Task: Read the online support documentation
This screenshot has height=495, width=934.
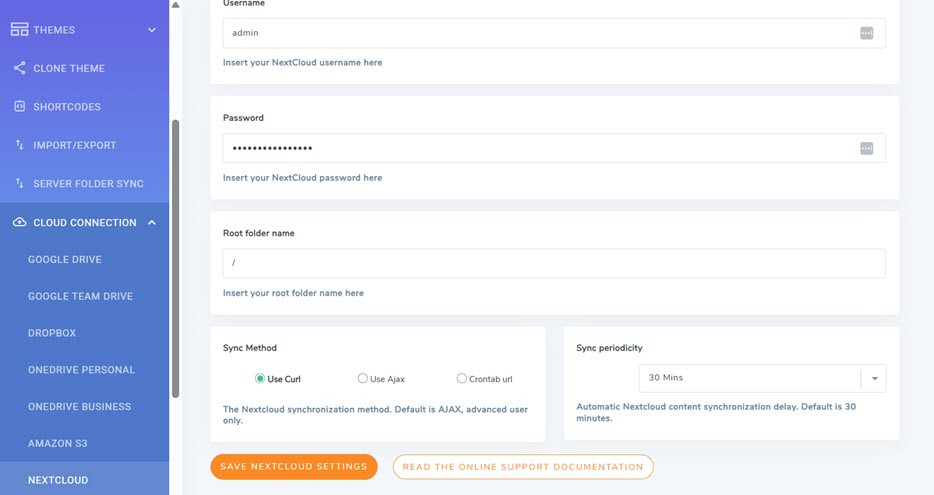Action: point(523,467)
